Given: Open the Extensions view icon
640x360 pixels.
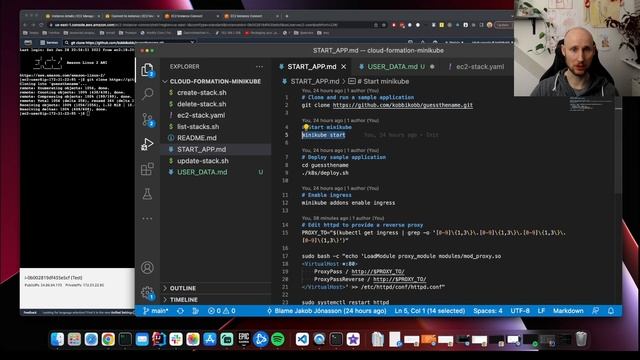Looking at the screenshot, I should [x=147, y=169].
